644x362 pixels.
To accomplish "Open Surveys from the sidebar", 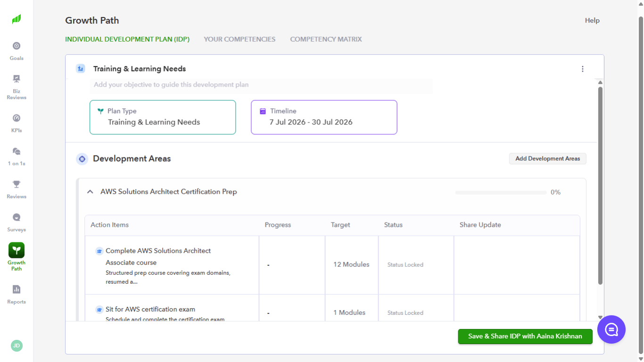I will [17, 222].
